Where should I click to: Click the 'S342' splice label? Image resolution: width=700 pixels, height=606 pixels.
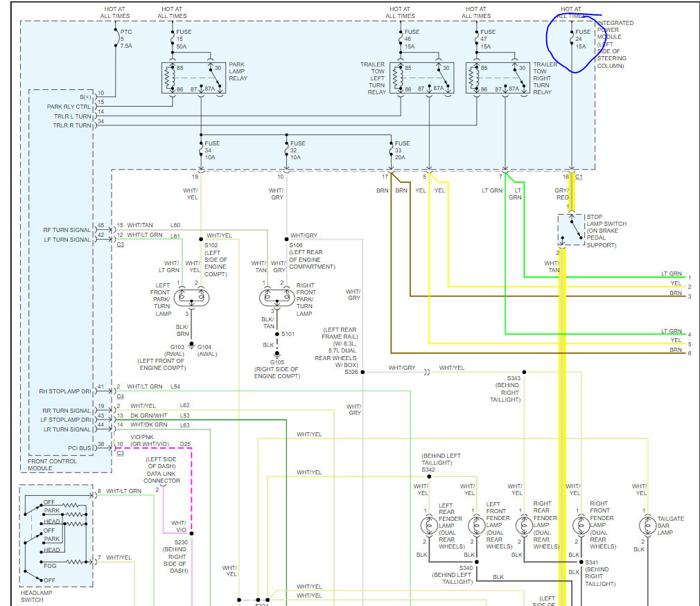(x=428, y=470)
